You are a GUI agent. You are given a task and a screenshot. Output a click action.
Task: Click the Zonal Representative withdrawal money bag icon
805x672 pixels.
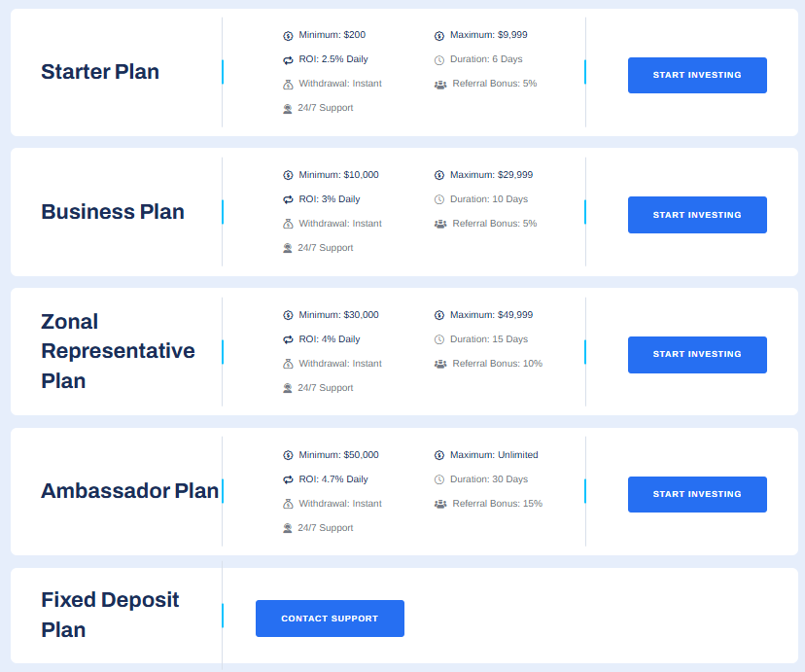point(288,365)
